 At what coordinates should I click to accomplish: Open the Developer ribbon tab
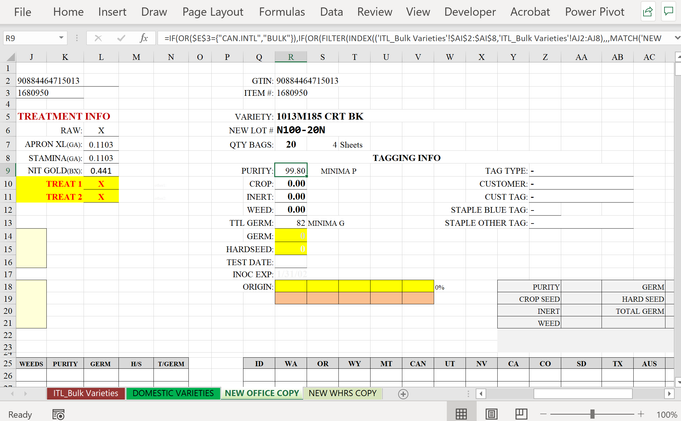[470, 12]
